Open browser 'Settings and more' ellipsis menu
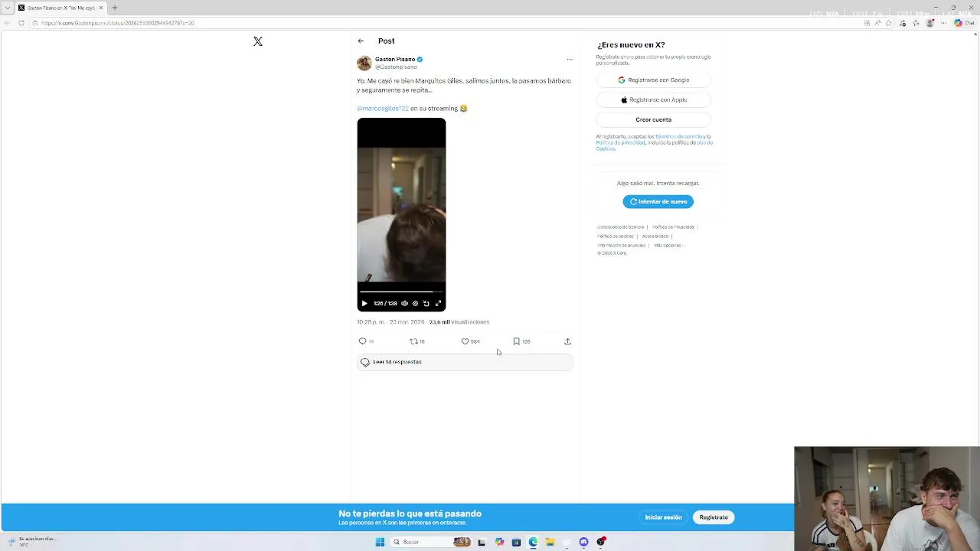 943,23
